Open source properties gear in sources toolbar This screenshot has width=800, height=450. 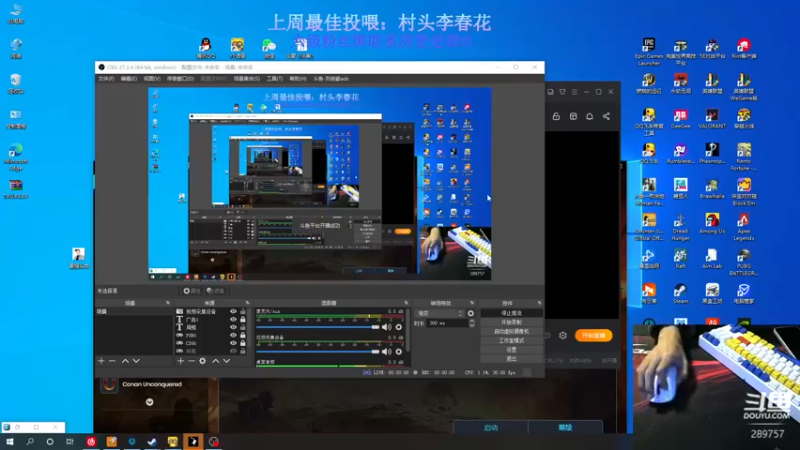coord(203,361)
